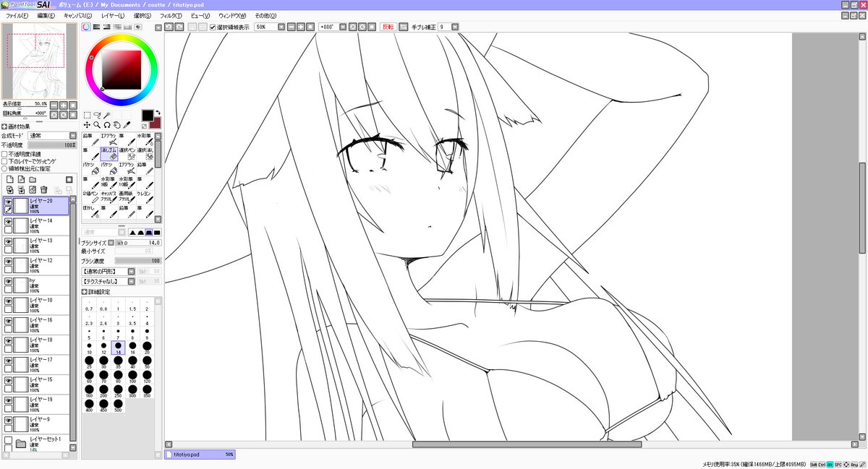Viewport: 868px width, 469px height.
Task: Click the color wheel mode icon
Action: pos(86,27)
